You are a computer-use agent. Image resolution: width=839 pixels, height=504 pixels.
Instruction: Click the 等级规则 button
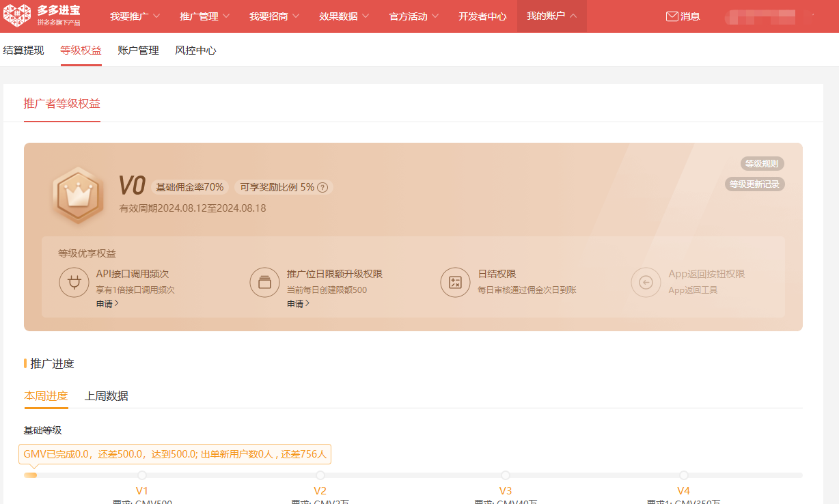(x=762, y=164)
